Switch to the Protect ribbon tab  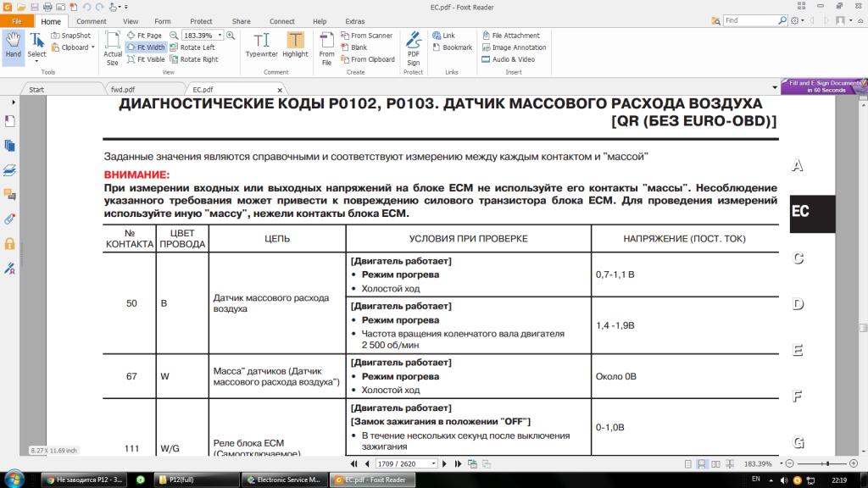click(201, 21)
